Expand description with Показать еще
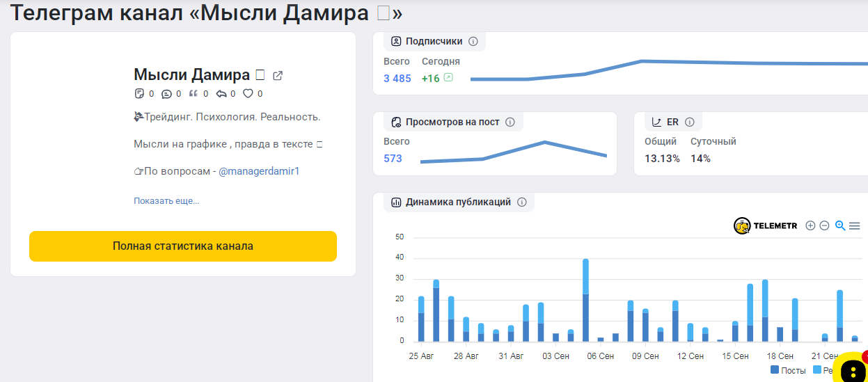The width and height of the screenshot is (868, 382). pos(166,201)
